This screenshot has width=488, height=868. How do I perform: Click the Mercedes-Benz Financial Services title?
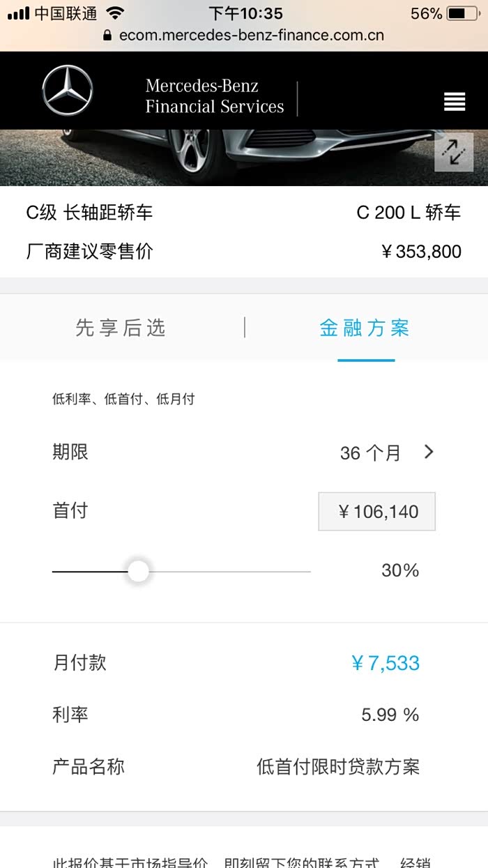pyautogui.click(x=215, y=96)
